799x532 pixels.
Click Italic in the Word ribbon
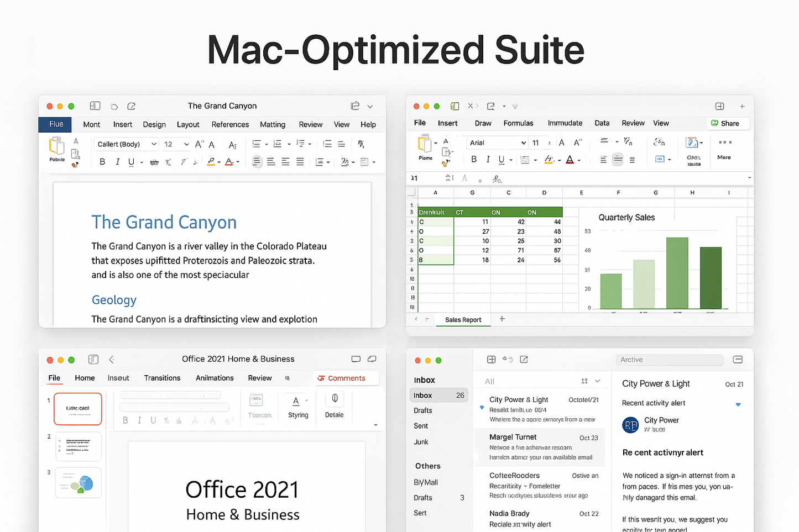tap(117, 161)
